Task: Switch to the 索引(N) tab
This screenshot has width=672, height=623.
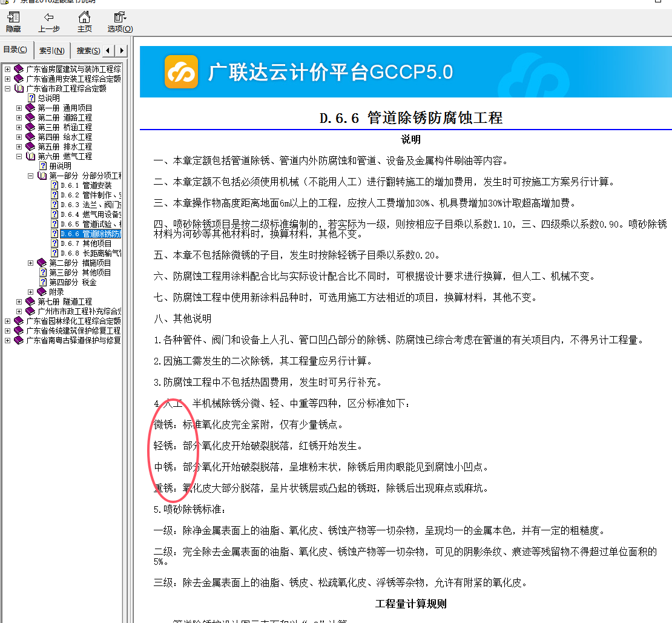Action: (52, 51)
